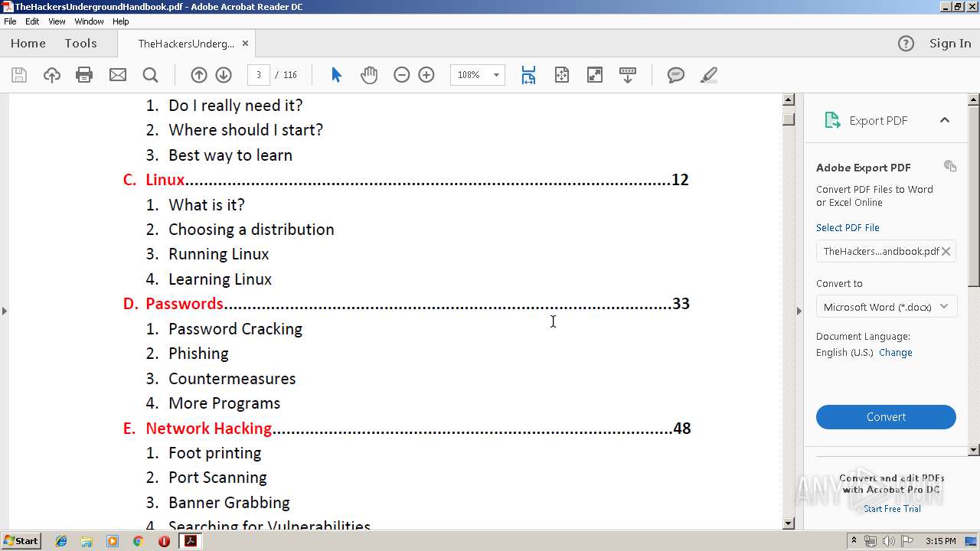Zoom out with the minus icon

coord(401,75)
